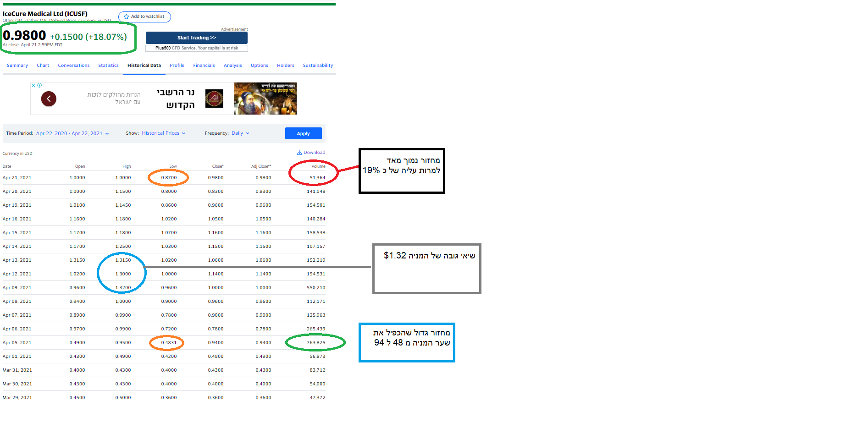Click the Apr 21, 2021 date row

(x=164, y=178)
